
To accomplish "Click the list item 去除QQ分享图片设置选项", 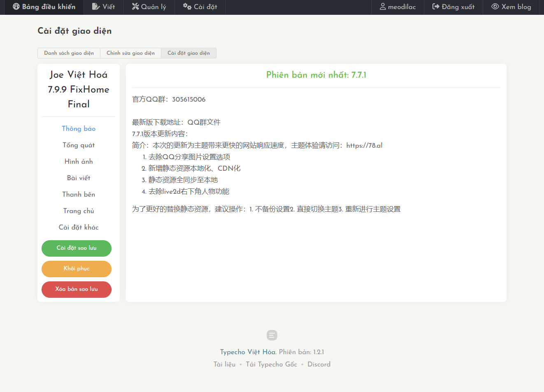I will coord(189,157).
